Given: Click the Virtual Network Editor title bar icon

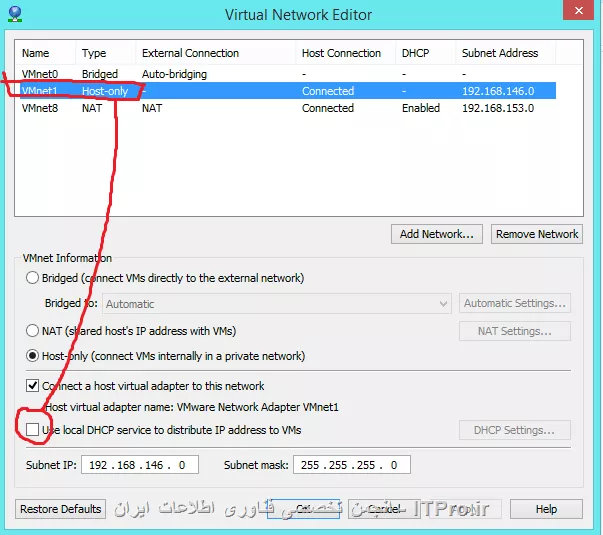Looking at the screenshot, I should coord(15,14).
